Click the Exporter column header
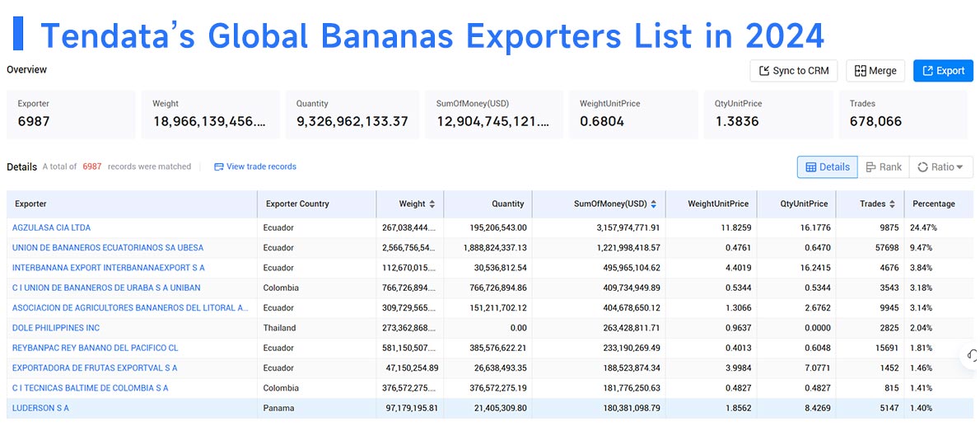The width and height of the screenshot is (980, 426). coord(132,204)
